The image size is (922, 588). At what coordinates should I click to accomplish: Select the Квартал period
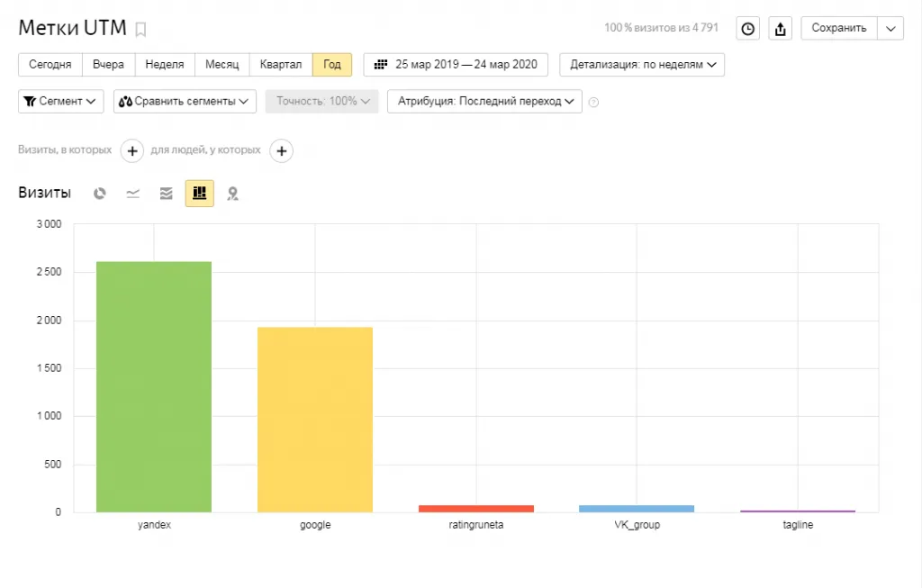[281, 65]
